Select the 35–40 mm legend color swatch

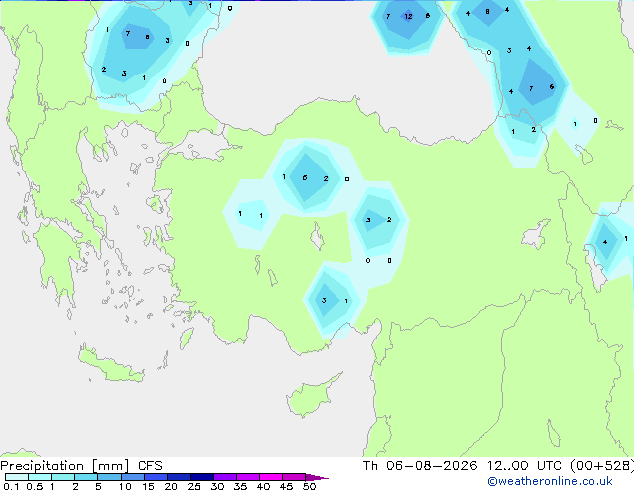click(248, 477)
